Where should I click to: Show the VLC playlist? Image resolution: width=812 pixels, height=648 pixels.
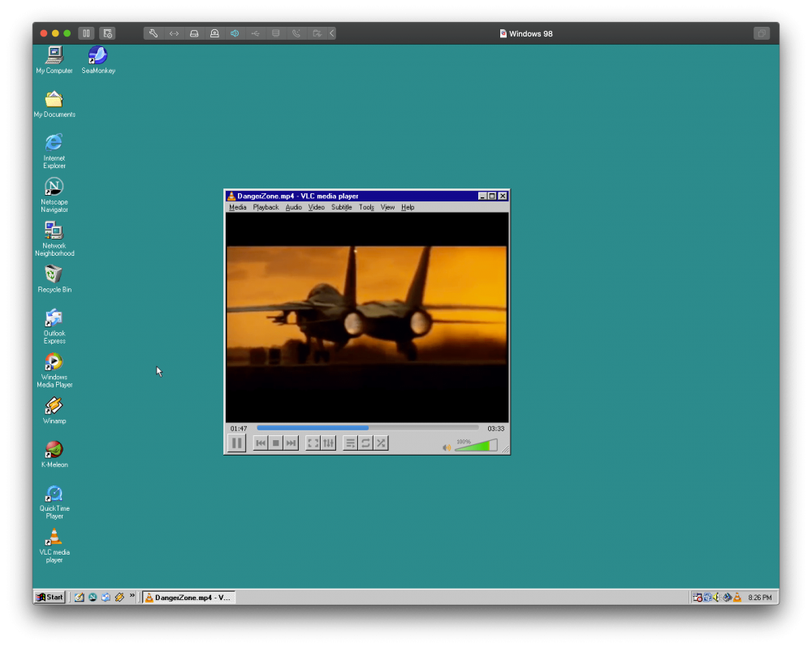click(350, 443)
